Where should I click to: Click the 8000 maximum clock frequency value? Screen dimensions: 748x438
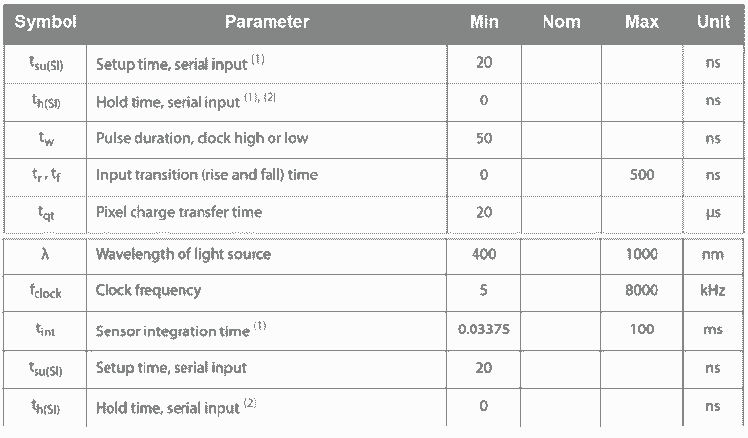641,291
